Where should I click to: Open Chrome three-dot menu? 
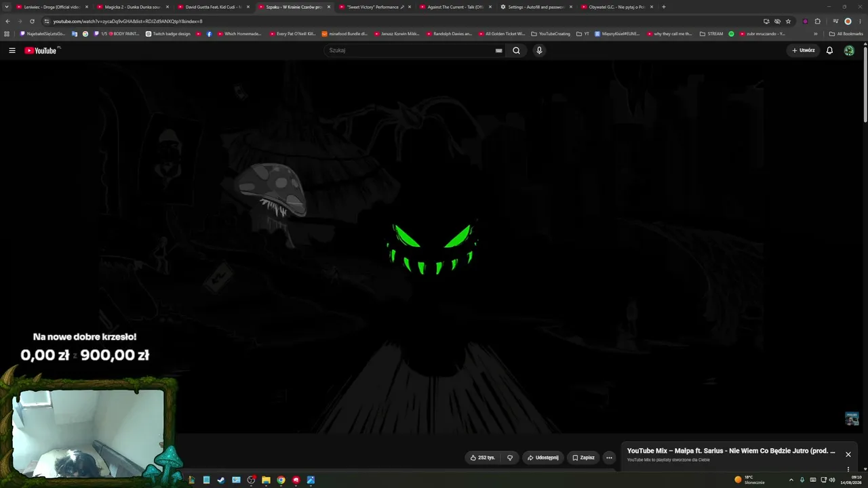point(860,21)
